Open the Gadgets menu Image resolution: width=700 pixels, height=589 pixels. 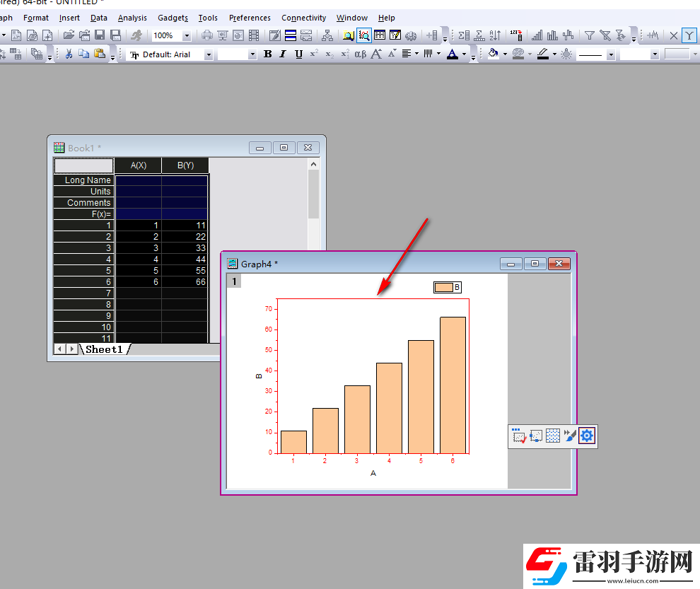[x=173, y=18]
